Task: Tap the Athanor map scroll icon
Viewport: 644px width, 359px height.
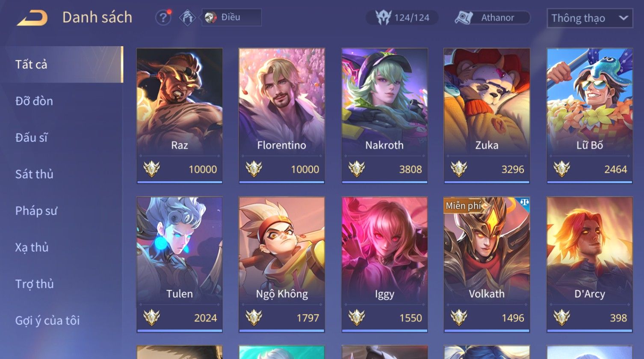Action: (x=464, y=18)
